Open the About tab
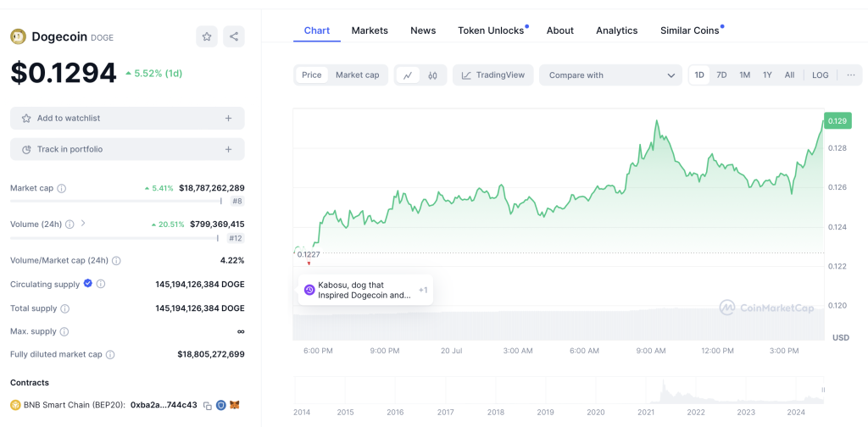Image resolution: width=868 pixels, height=427 pixels. [560, 30]
